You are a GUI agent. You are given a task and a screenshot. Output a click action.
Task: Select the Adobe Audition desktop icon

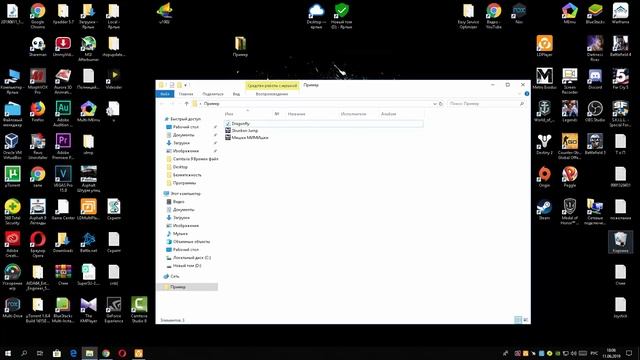tap(63, 114)
